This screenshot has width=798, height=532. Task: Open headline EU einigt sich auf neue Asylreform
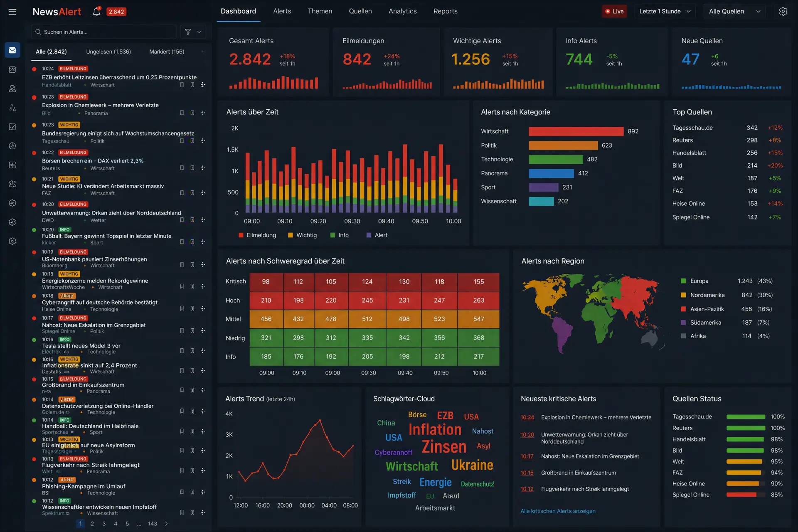coord(89,445)
